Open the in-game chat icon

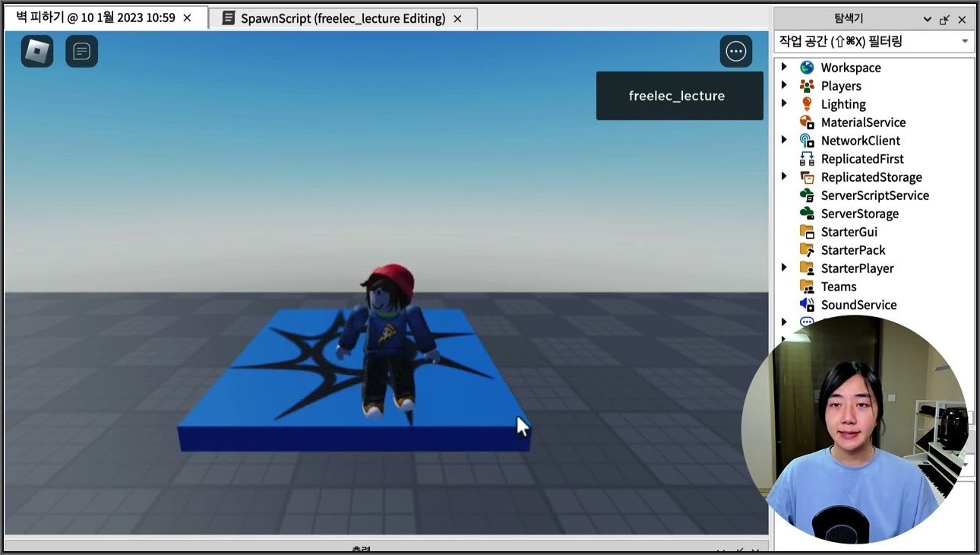[x=82, y=52]
